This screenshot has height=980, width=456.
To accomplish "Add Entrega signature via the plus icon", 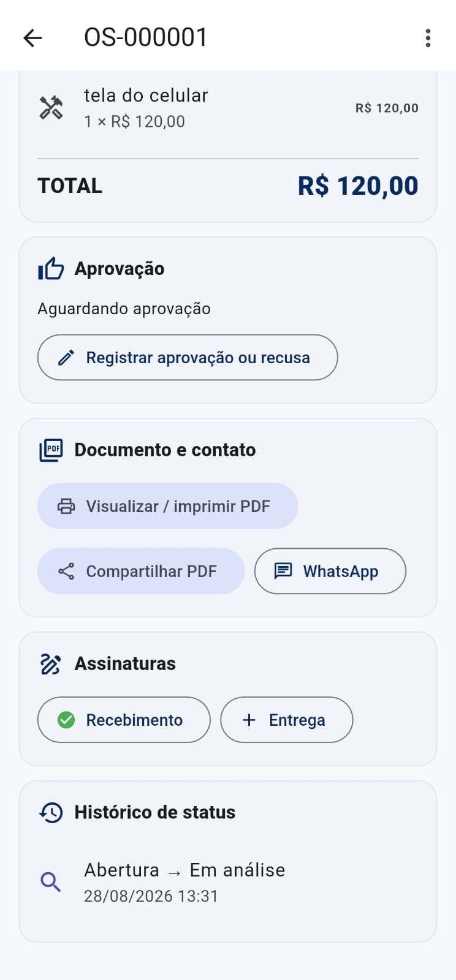I will coord(249,720).
